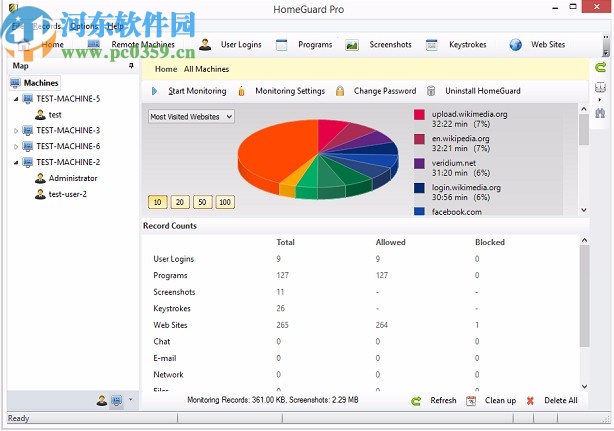Pin the Map panel with the pushpin icon
This screenshot has height=431, width=614.
pyautogui.click(x=131, y=66)
